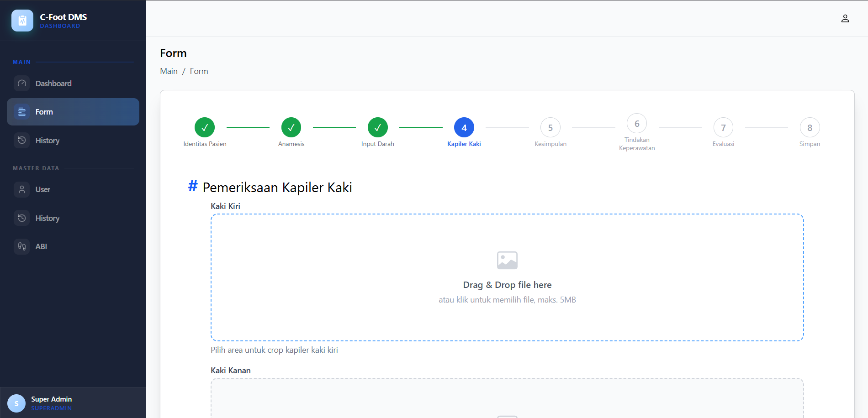Click 'Pilih area untuk crop kapiler kaki kiri' text
Image resolution: width=868 pixels, height=418 pixels.
(x=274, y=350)
